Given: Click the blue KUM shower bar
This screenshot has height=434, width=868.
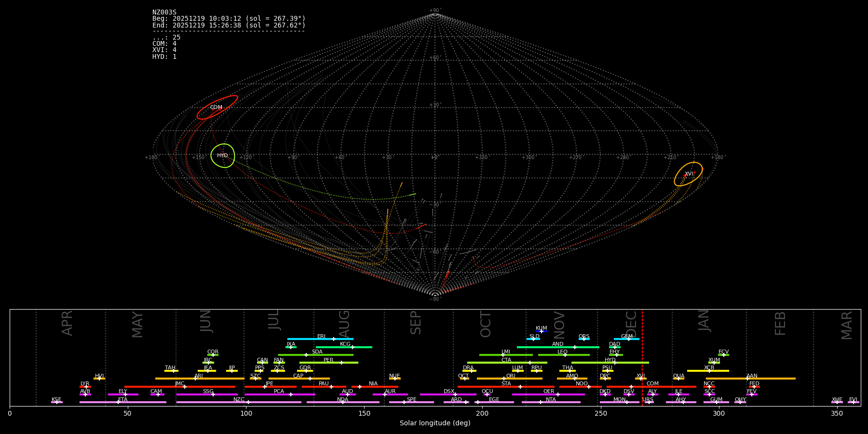Looking at the screenshot, I should [x=542, y=331].
